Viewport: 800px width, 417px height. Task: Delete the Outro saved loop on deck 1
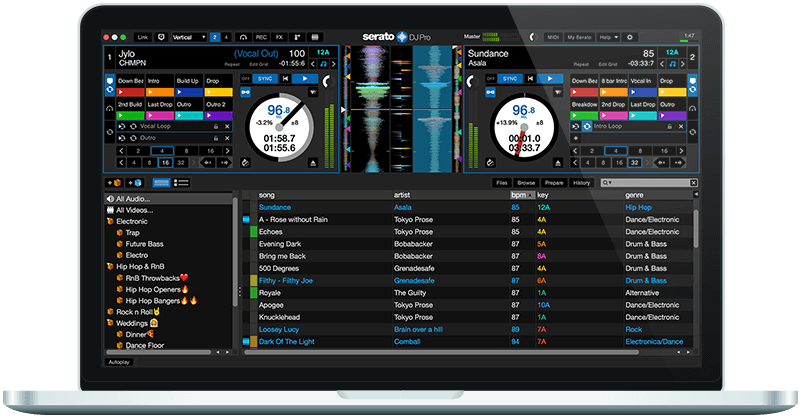pyautogui.click(x=228, y=138)
